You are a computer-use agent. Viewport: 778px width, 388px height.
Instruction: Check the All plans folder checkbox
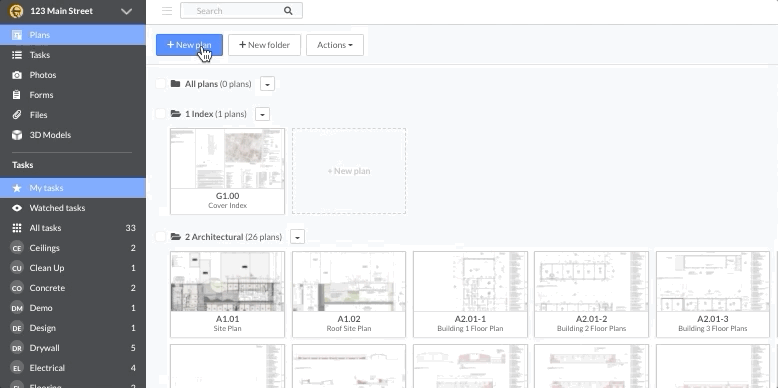pyautogui.click(x=160, y=84)
